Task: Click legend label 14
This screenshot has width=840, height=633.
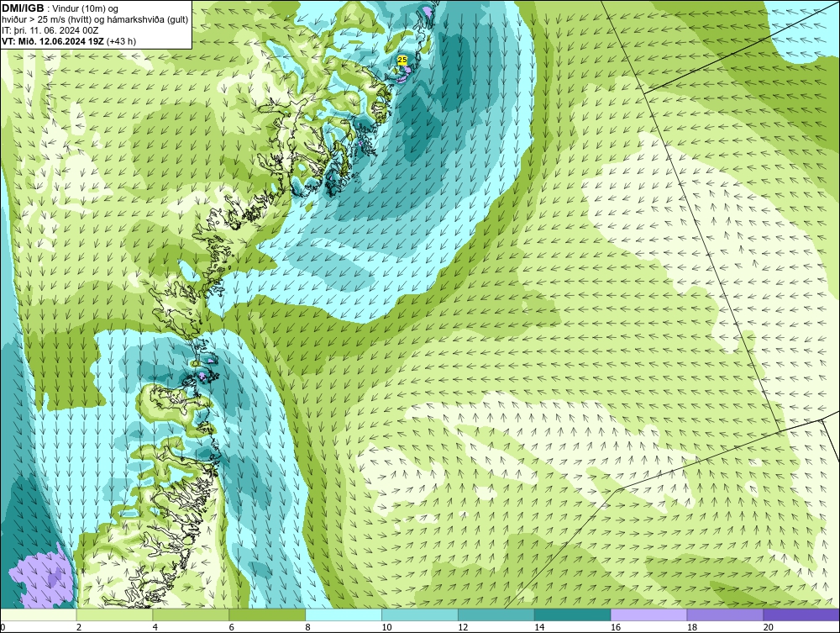Action: [x=539, y=627]
